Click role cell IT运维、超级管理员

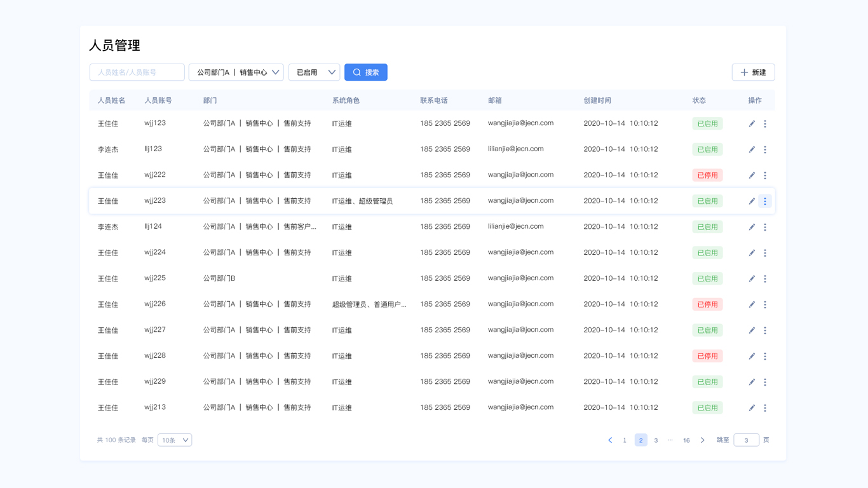362,201
